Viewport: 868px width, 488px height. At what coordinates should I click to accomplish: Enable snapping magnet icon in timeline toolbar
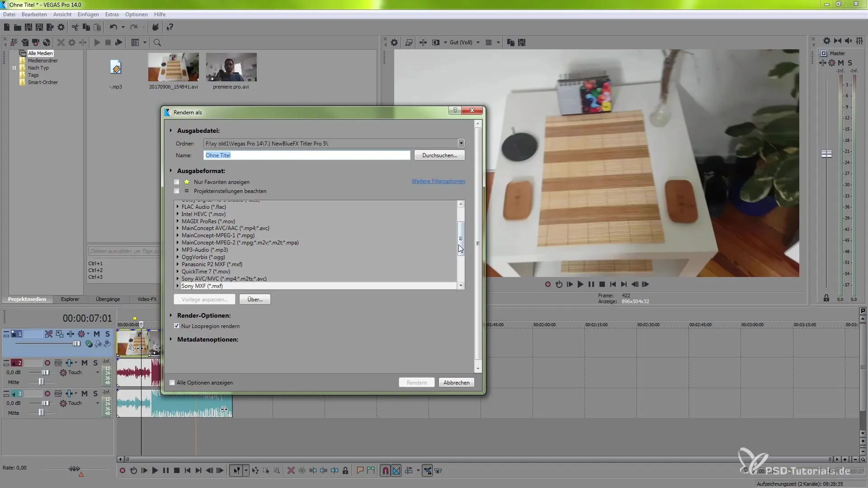[x=385, y=471]
